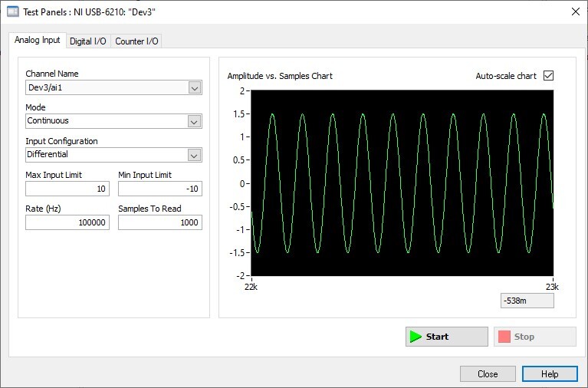The image size is (588, 388).
Task: Close the window with the X button
Action: (576, 11)
